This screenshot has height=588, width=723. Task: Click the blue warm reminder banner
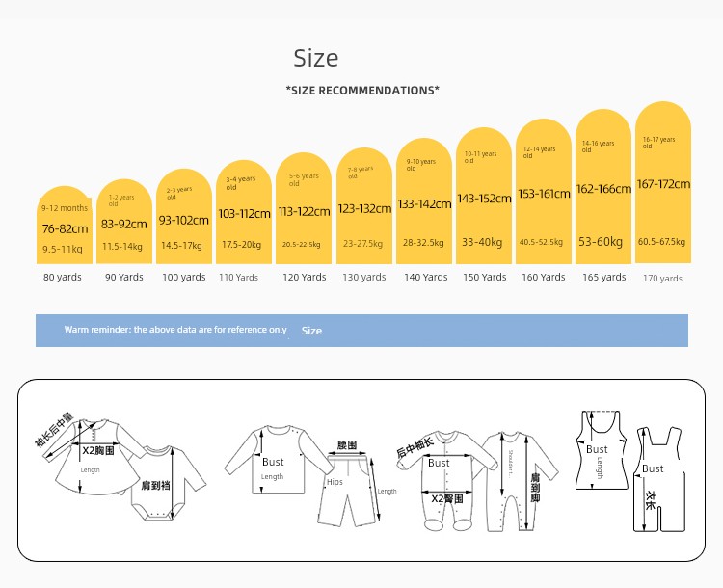pyautogui.click(x=361, y=331)
